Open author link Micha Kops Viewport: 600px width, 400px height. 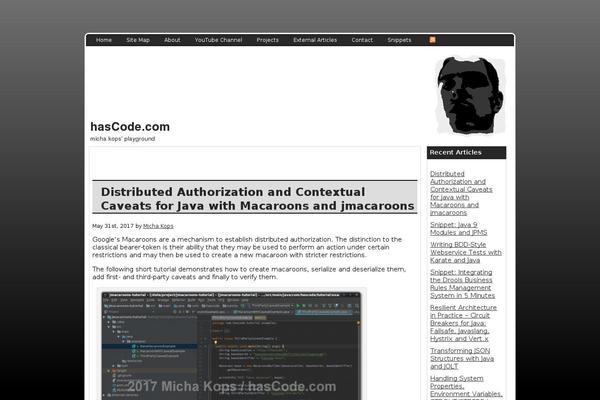158,226
